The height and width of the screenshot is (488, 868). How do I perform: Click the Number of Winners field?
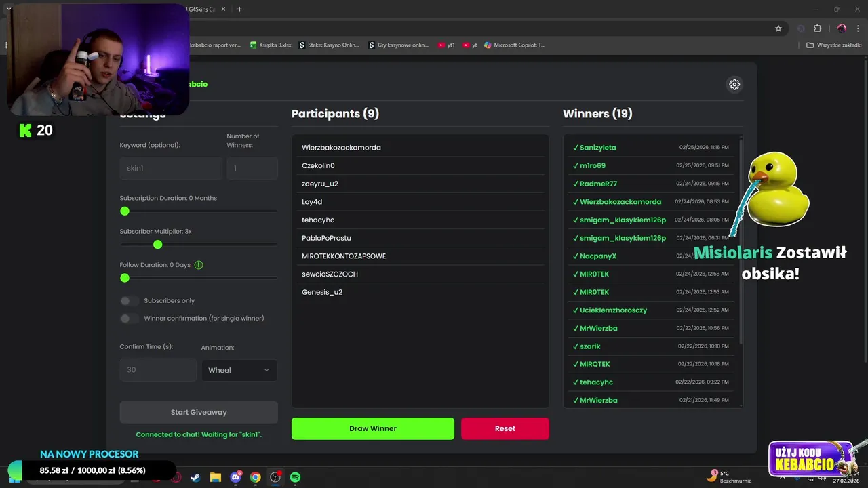[x=252, y=168]
